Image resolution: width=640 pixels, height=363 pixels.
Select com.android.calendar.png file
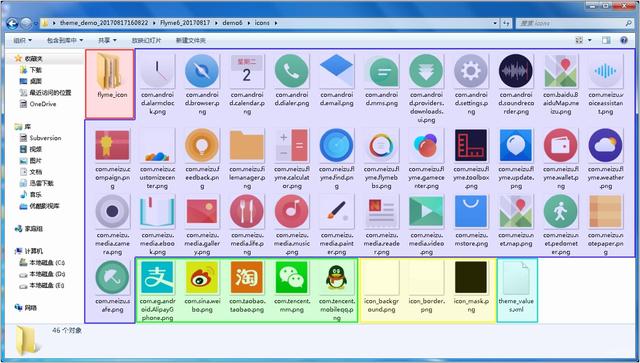click(x=247, y=71)
